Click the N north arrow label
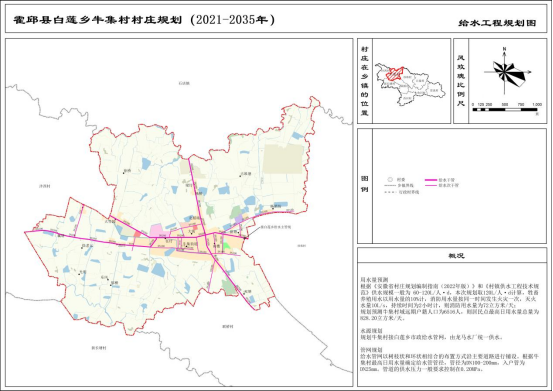This screenshot has width=553, height=391. coord(505,49)
